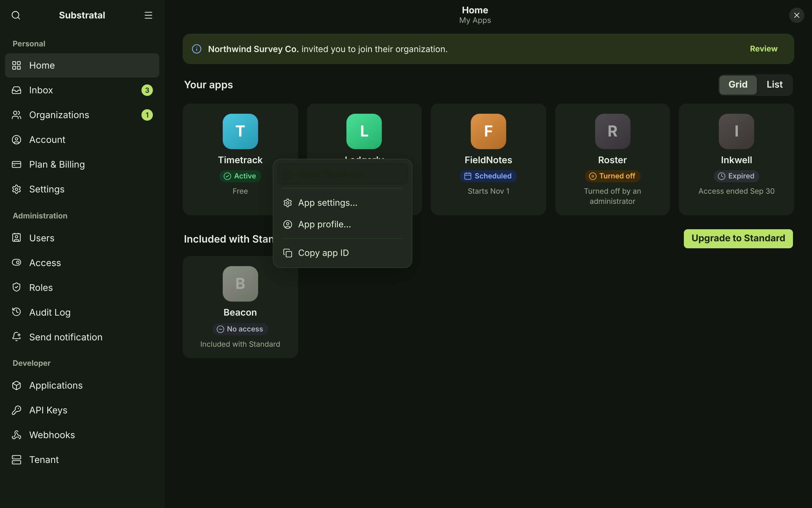Collapse the sidebar with the hamburger icon
Image resolution: width=812 pixels, height=508 pixels.
148,15
